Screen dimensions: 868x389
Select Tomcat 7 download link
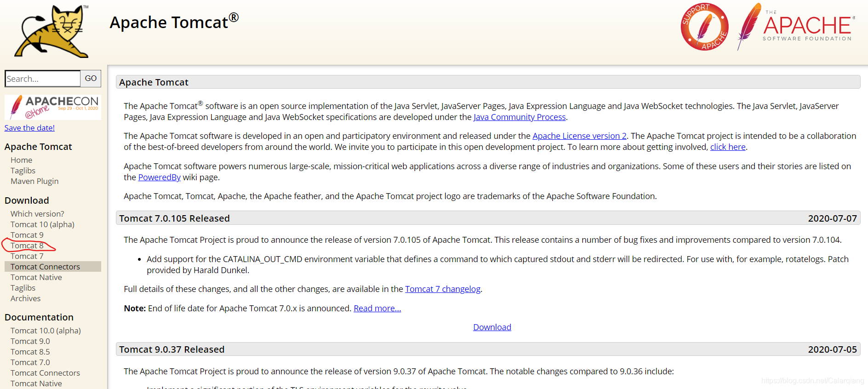click(x=27, y=256)
